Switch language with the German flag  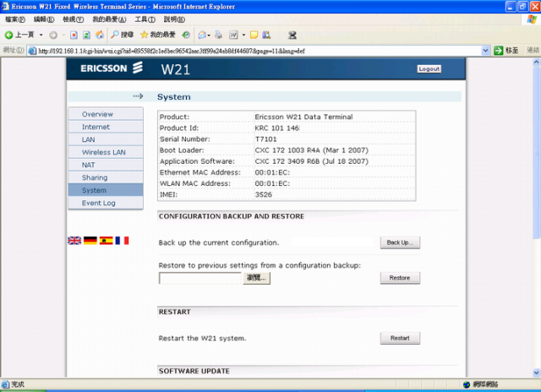pyautogui.click(x=90, y=240)
